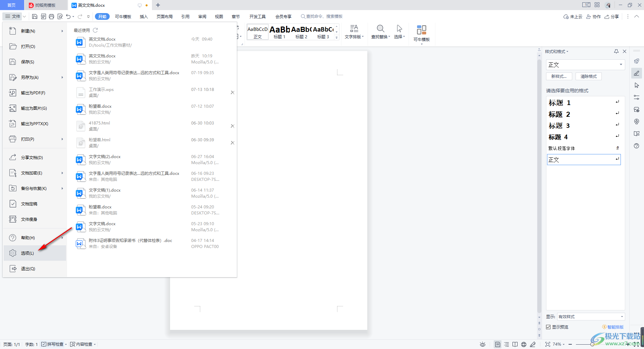Select 保存(S) in file menu
644x349 pixels.
tap(35, 62)
